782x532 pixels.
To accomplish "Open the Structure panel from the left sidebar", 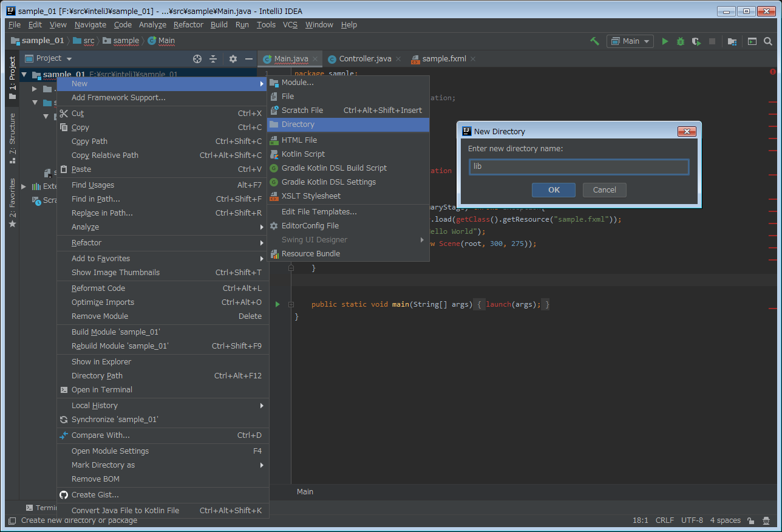I will 12,137.
